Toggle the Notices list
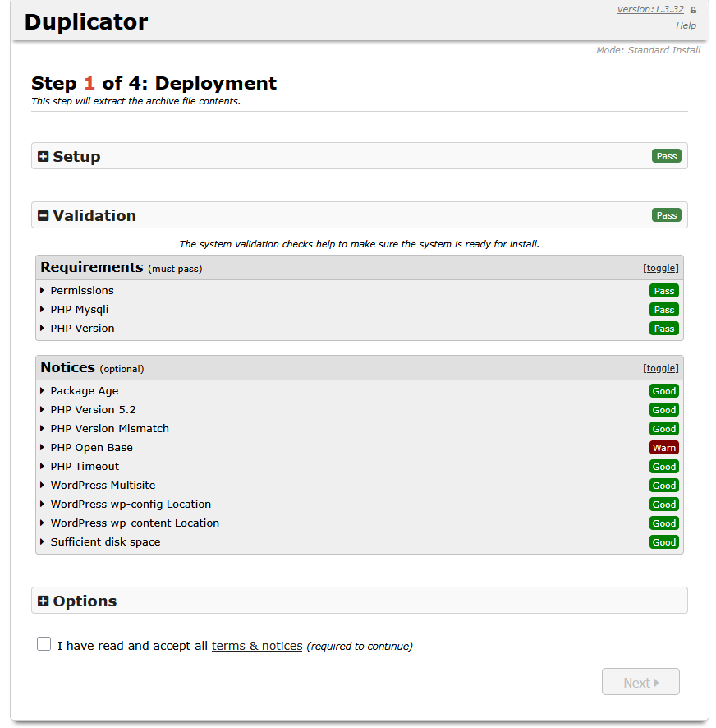The height and width of the screenshot is (728, 716). tap(660, 368)
